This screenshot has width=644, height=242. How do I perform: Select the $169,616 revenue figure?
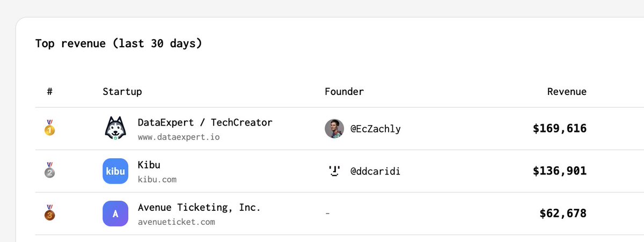pyautogui.click(x=560, y=129)
